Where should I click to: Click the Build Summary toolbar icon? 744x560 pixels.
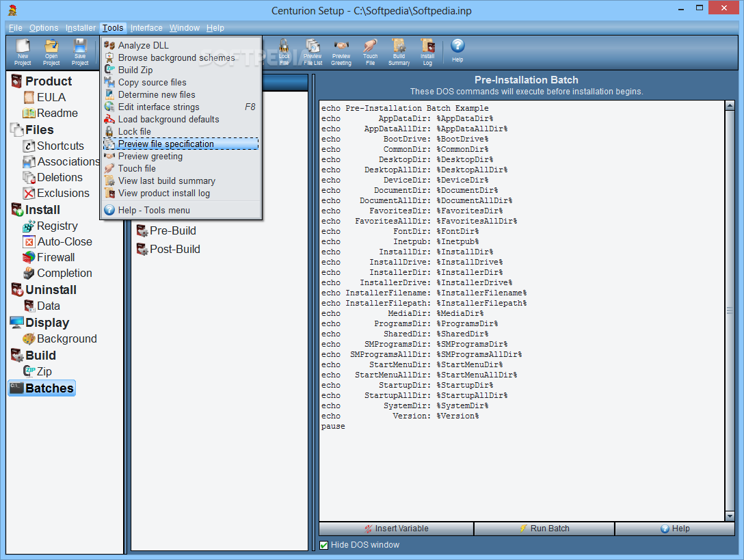click(399, 52)
